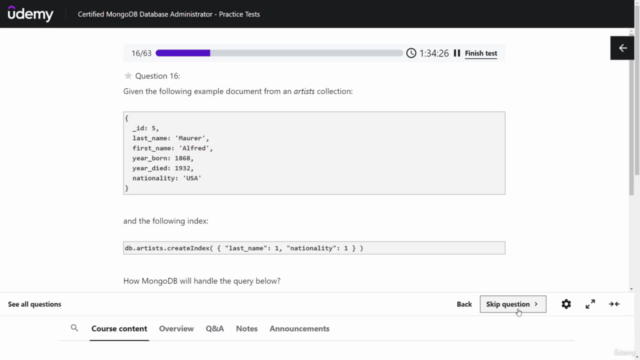Screen dimensions: 640x360
Task: Click the question counter '16/63'
Action: point(141,53)
